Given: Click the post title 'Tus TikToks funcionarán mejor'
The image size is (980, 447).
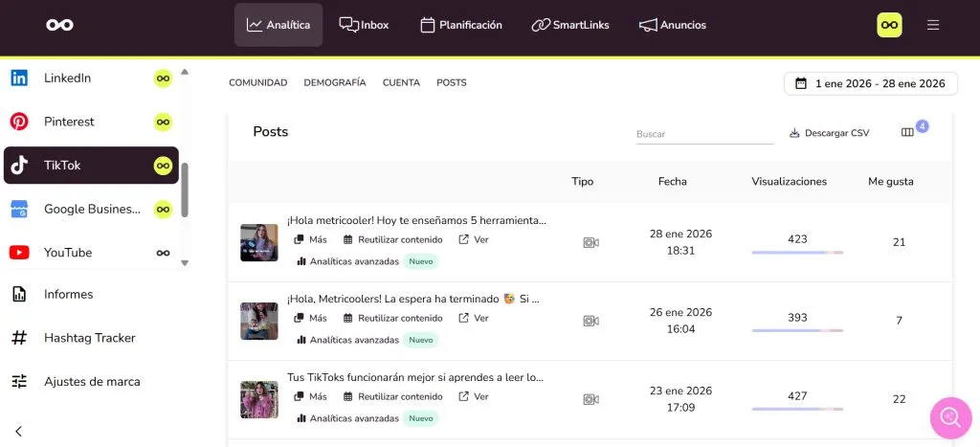Looking at the screenshot, I should coord(415,378).
